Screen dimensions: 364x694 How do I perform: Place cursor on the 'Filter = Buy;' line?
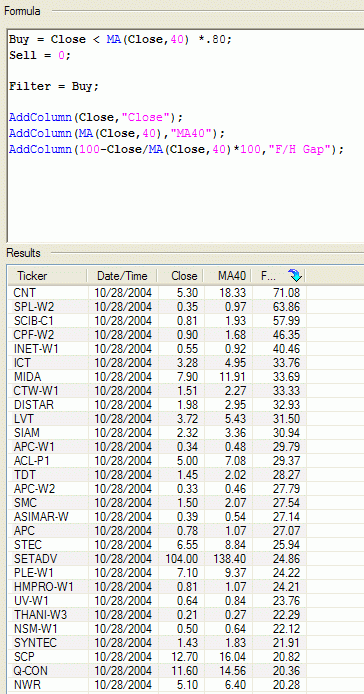[54, 86]
